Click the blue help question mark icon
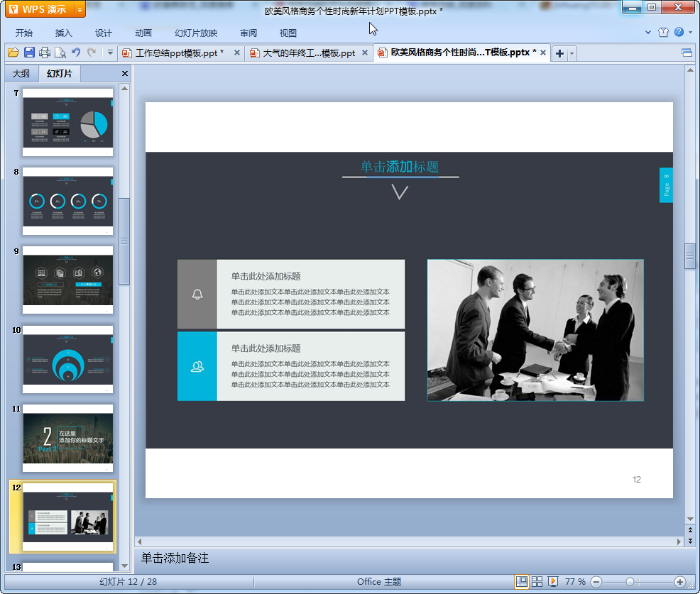 coord(679,32)
